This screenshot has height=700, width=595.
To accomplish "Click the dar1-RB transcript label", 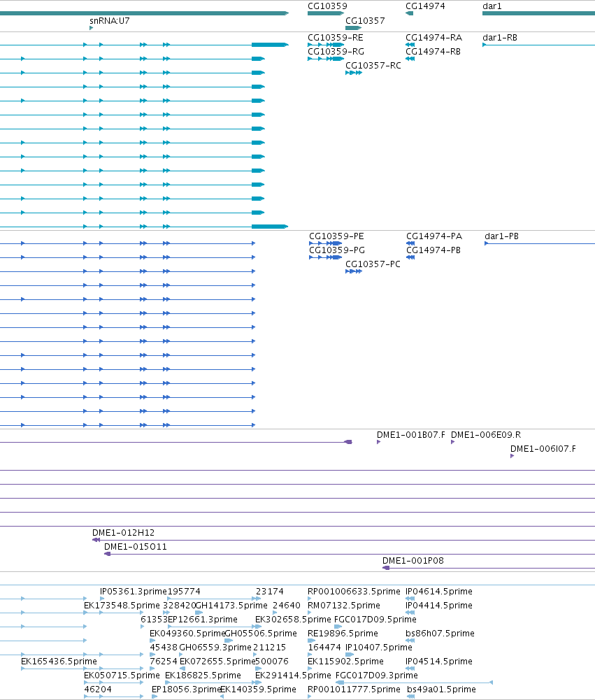I will point(500,38).
